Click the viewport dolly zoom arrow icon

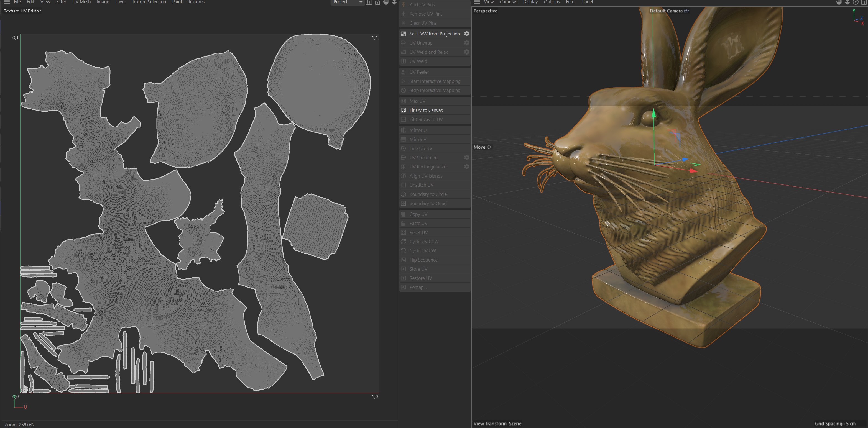pos(847,2)
